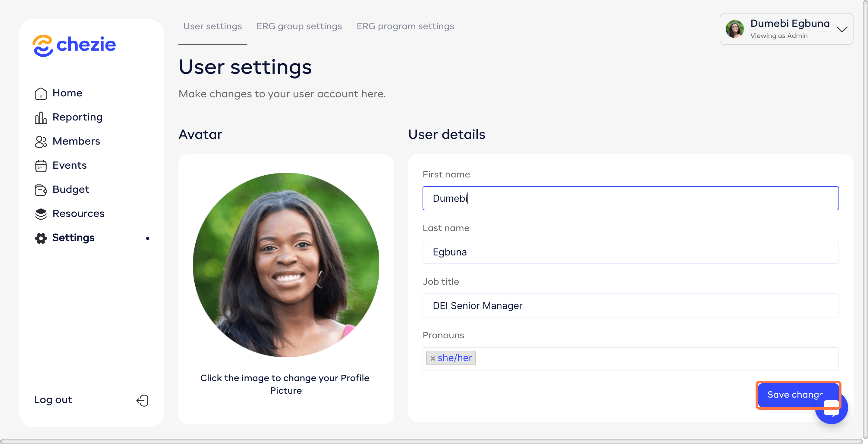Expand the Dumebi Egbuna account dropdown
Screen dimensions: 868x444
842,29
